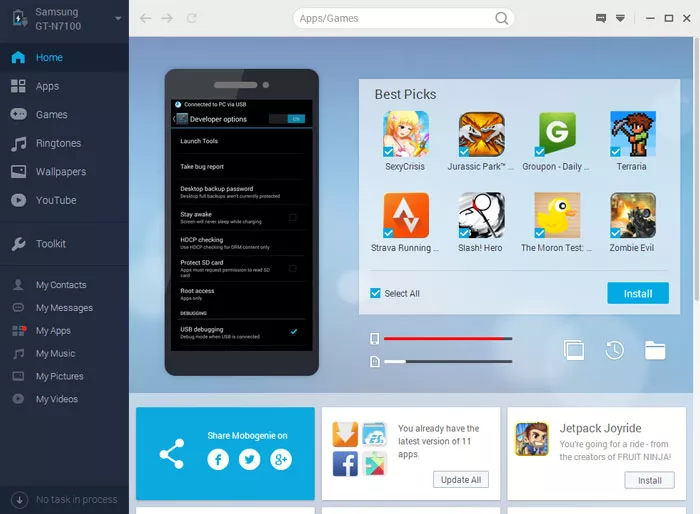The width and height of the screenshot is (700, 514).
Task: Open the Apps section
Action: click(x=64, y=86)
